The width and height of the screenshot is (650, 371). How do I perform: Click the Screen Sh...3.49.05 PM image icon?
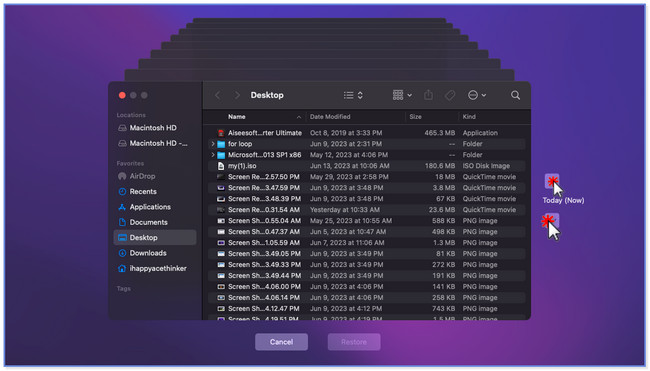pyautogui.click(x=221, y=254)
